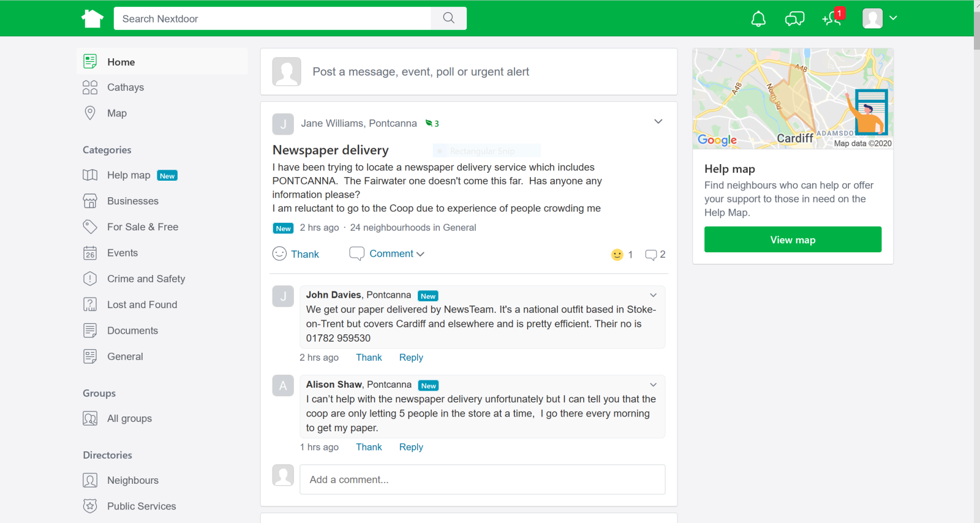Click the Public Services badge icon
The width and height of the screenshot is (980, 523).
click(x=90, y=506)
